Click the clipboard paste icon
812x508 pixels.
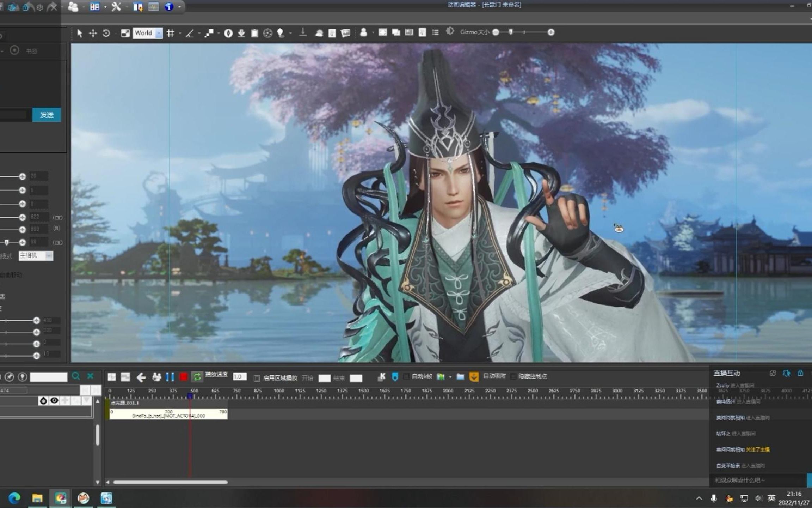tap(254, 33)
